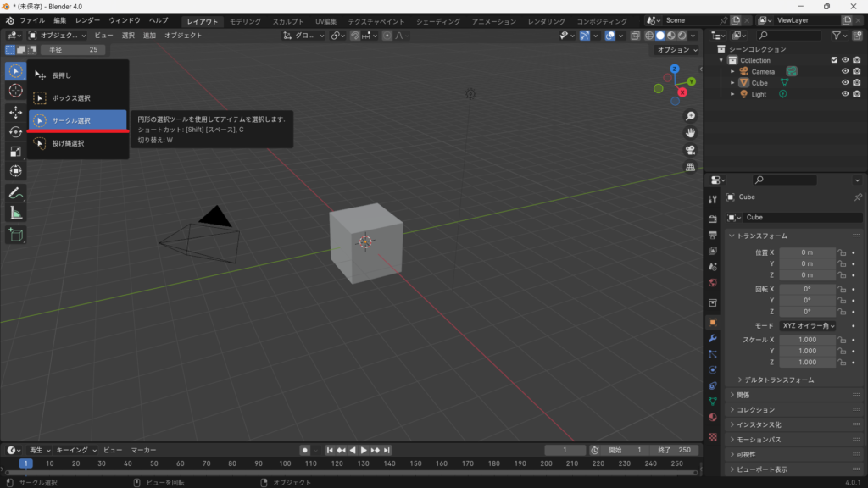Toggle camera view icon in viewport
The image size is (868, 488).
pos(690,150)
